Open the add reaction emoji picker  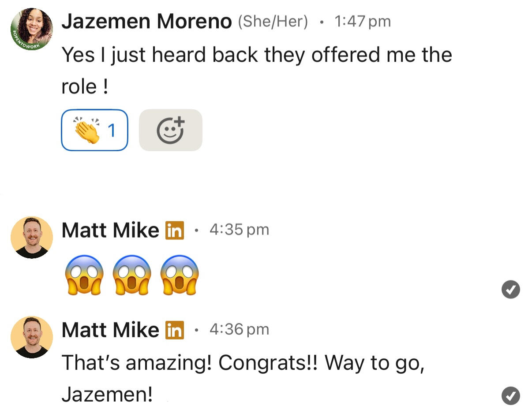click(x=170, y=130)
